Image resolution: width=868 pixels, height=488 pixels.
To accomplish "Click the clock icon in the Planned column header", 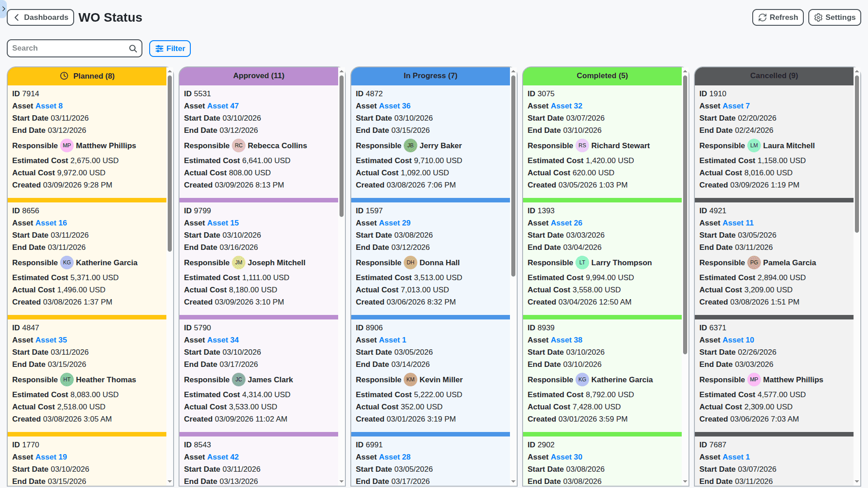I will [x=64, y=76].
